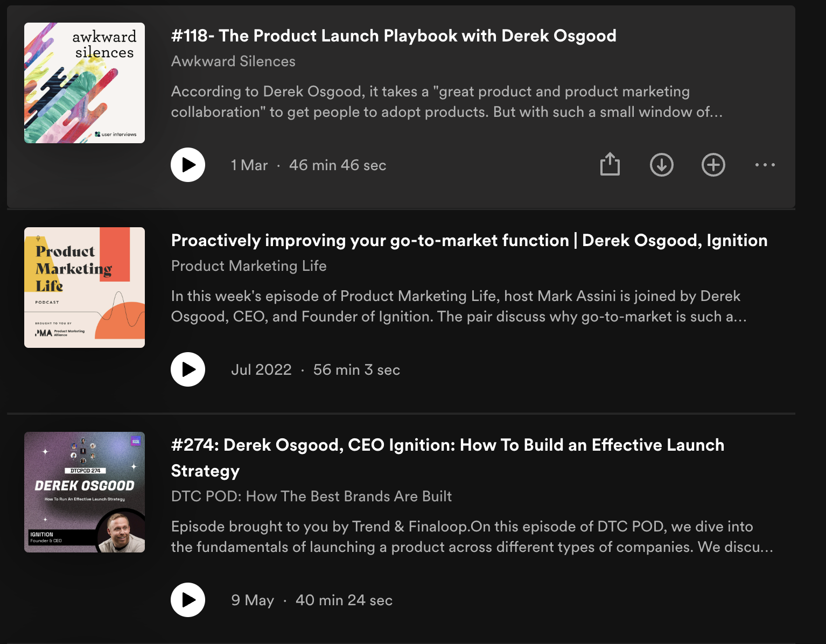This screenshot has height=644, width=826.
Task: Click the description starting 'In this week's episode'
Action: 459,306
